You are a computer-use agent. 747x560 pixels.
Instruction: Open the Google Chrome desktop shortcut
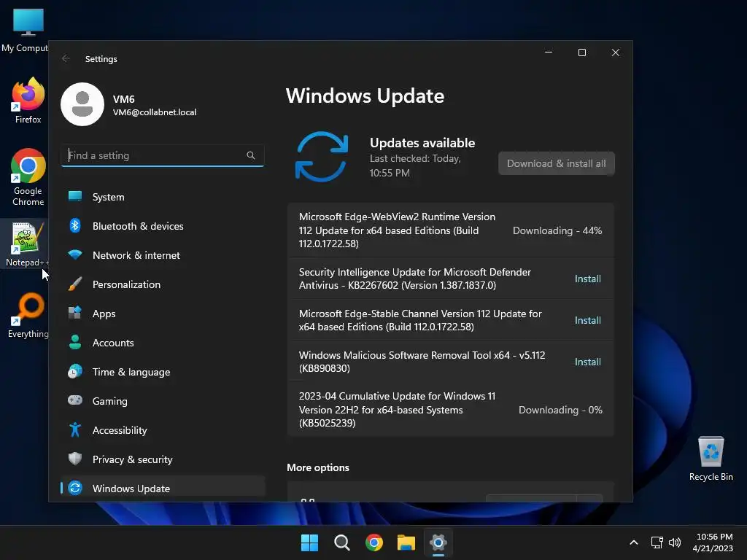tap(28, 177)
